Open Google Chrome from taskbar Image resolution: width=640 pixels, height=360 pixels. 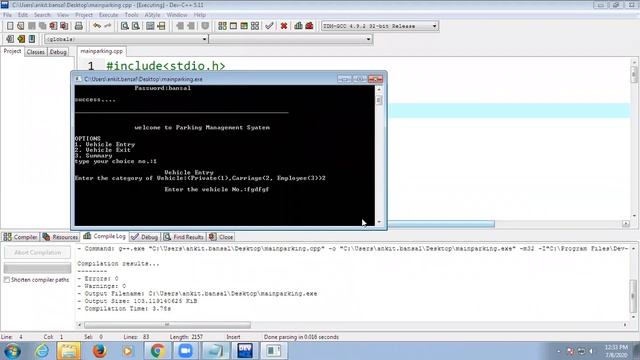(158, 351)
